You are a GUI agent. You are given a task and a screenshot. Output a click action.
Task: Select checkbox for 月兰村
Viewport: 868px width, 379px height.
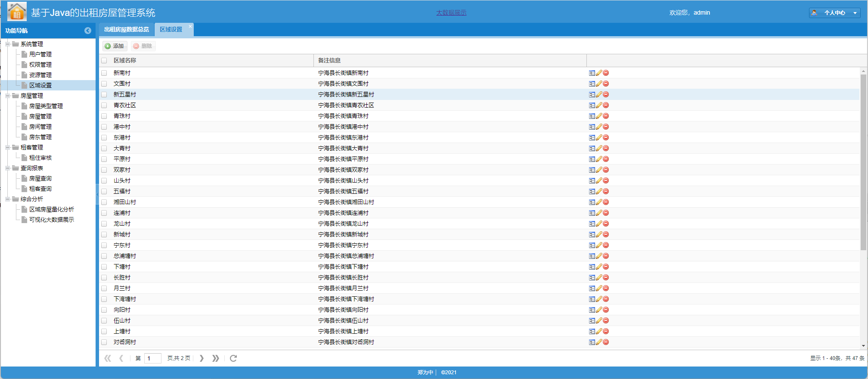point(104,289)
